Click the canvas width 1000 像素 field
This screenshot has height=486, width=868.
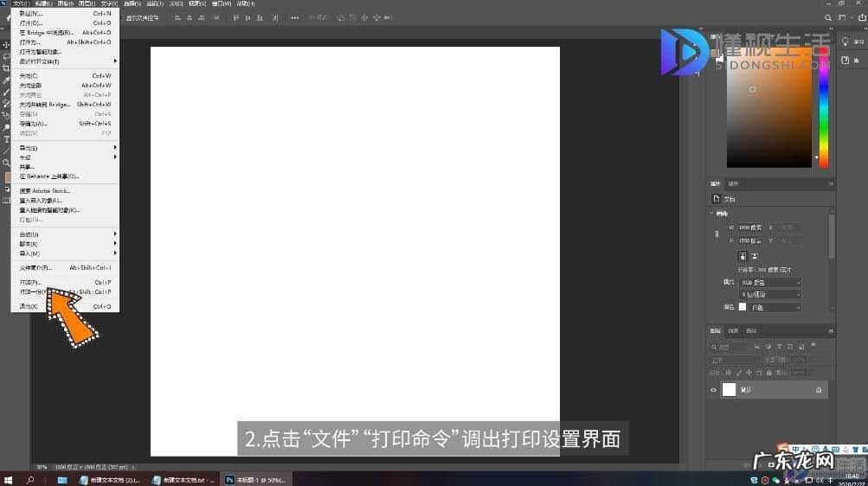tap(750, 227)
